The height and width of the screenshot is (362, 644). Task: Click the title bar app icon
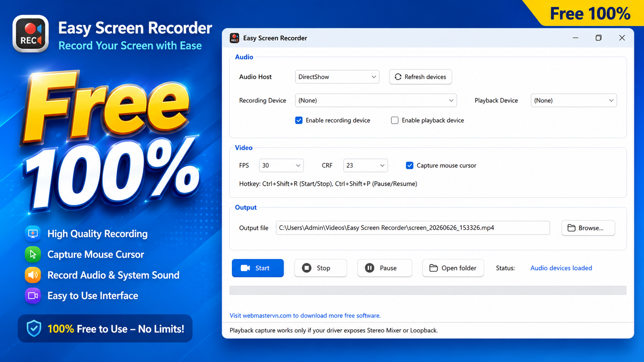[234, 38]
